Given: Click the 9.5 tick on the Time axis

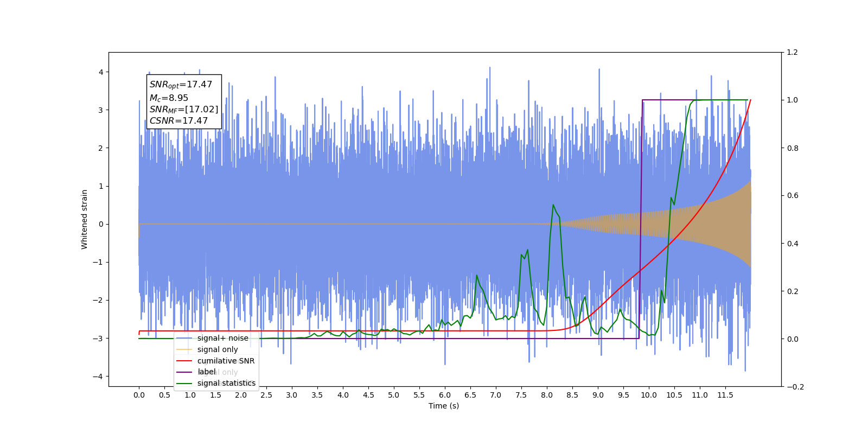Looking at the screenshot, I should (623, 395).
